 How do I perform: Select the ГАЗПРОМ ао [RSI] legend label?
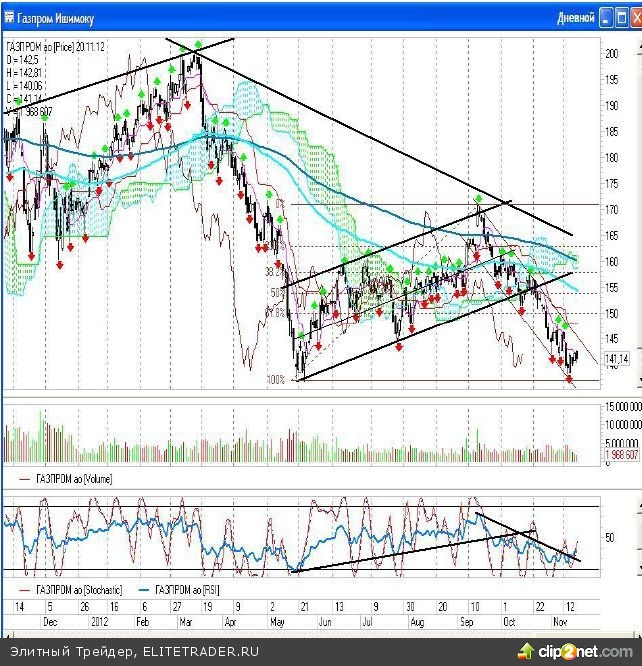(x=186, y=589)
